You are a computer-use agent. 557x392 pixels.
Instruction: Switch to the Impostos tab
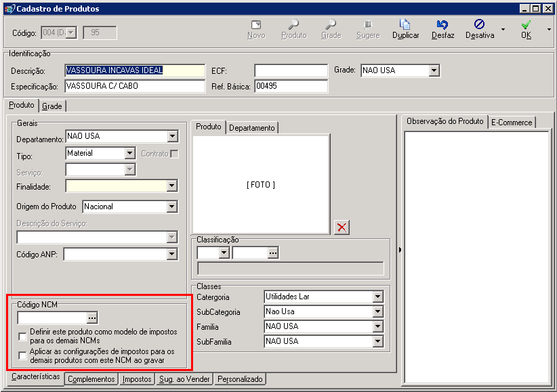point(137,379)
